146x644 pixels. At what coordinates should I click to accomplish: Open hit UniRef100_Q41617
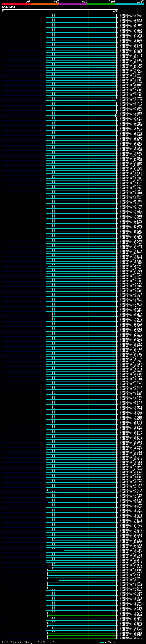tap(131, 30)
